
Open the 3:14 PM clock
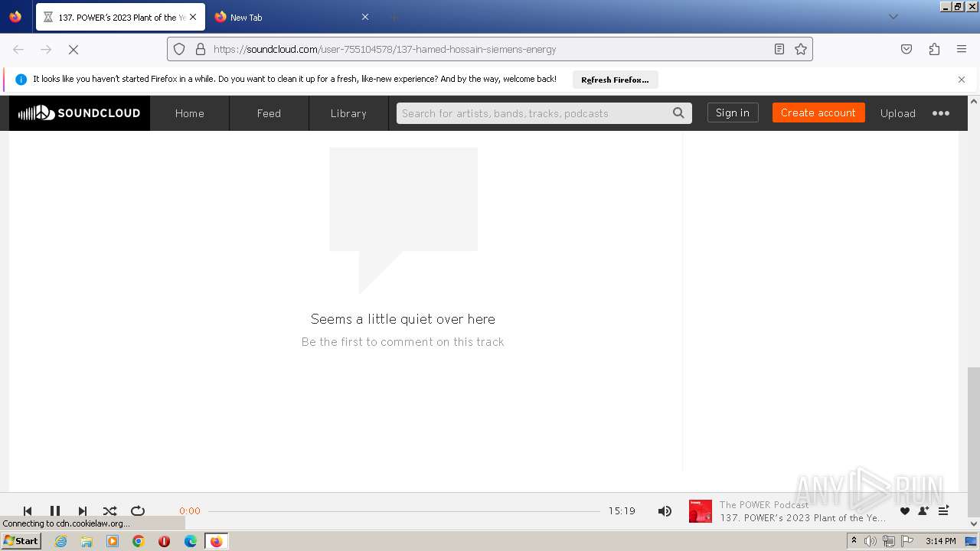click(940, 541)
